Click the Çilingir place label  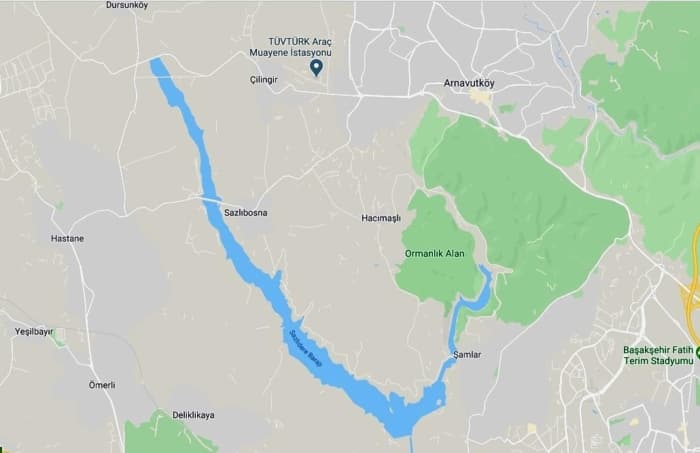click(263, 79)
